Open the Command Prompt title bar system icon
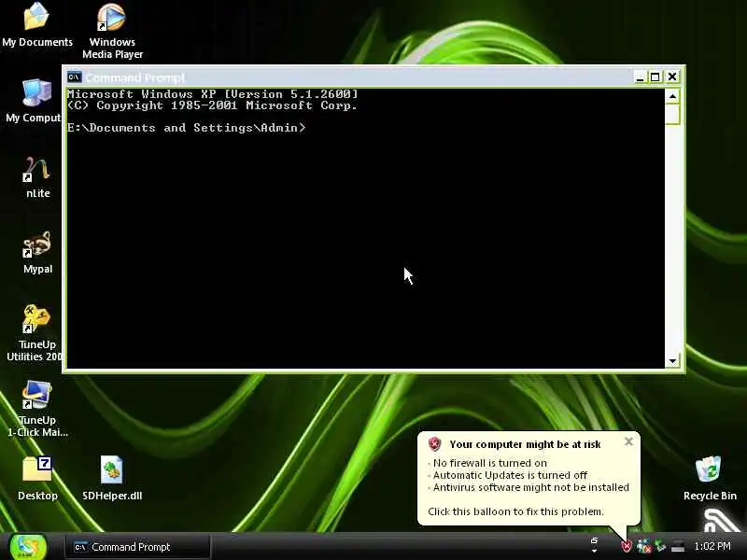 coord(75,77)
